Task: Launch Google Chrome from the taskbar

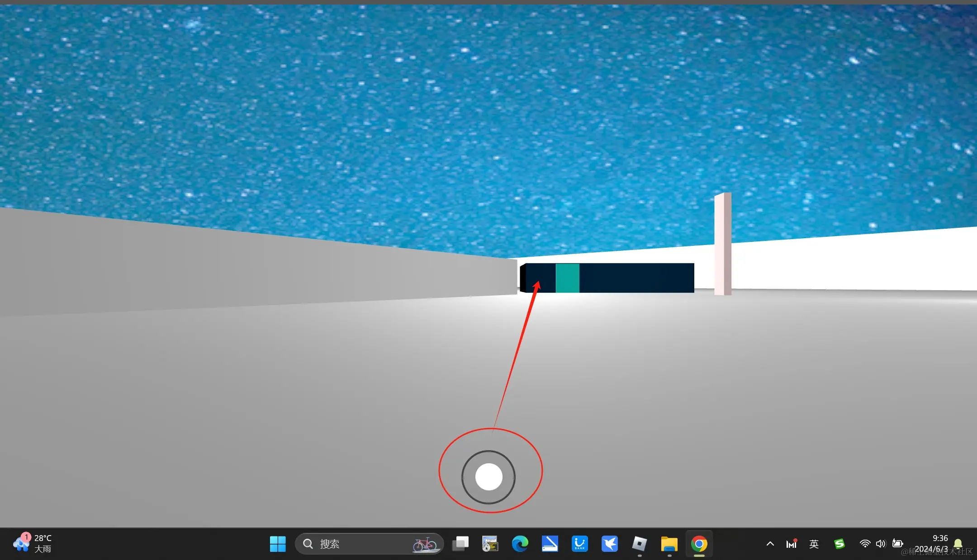Action: [x=699, y=544]
